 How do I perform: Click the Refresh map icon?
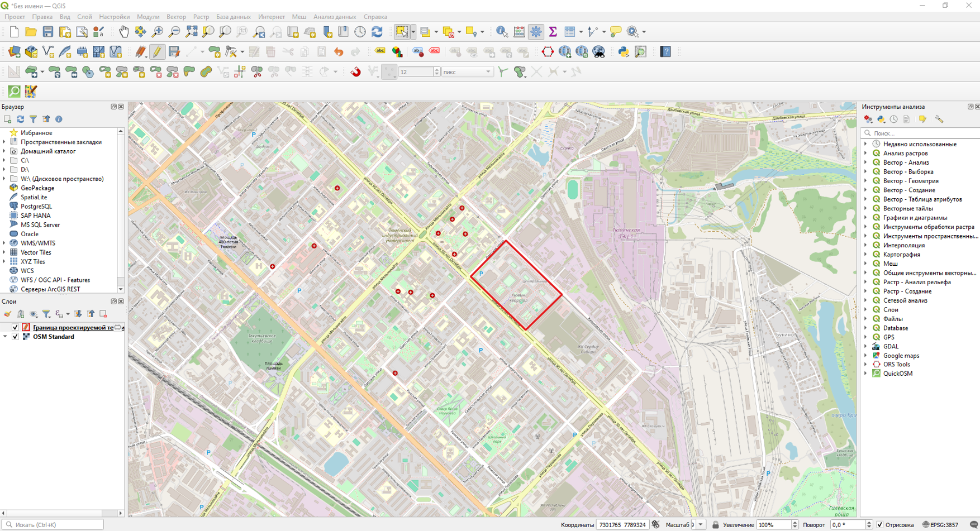(x=377, y=32)
